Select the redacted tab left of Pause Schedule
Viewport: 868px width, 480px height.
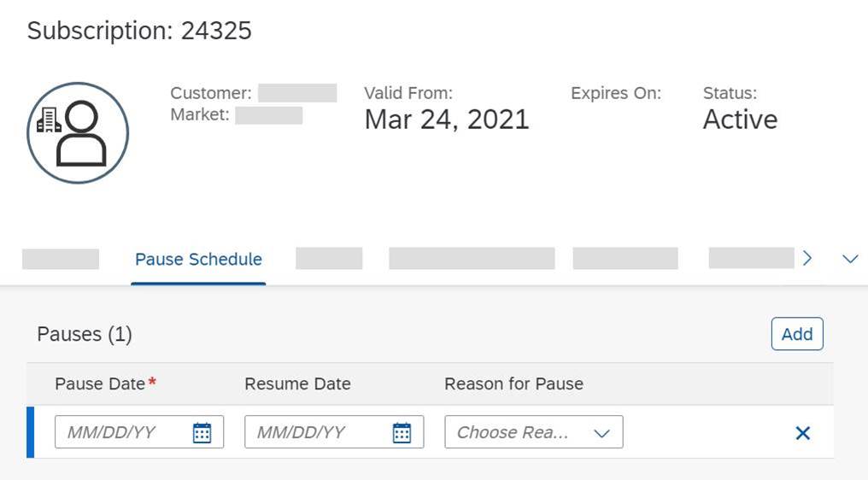tap(61, 259)
